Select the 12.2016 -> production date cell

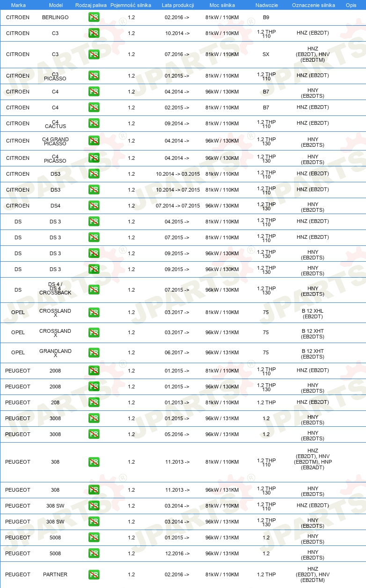tap(177, 553)
